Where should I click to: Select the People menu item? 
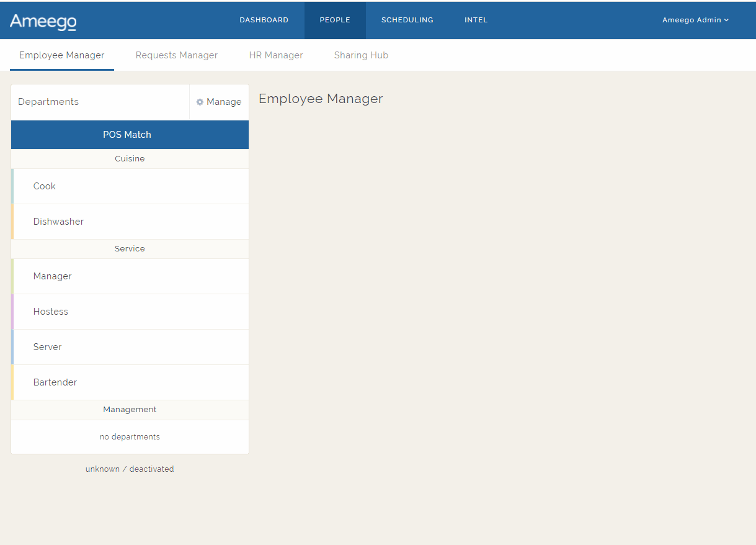[335, 20]
